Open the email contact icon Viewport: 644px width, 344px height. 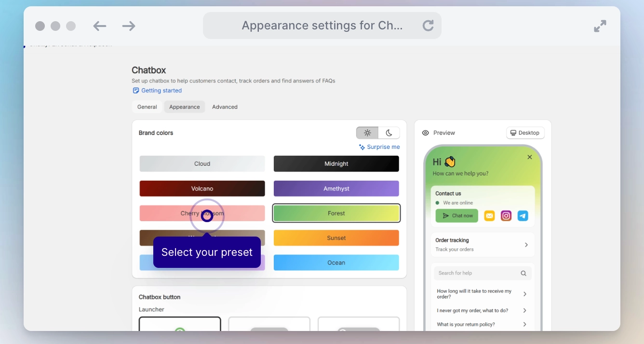tap(489, 216)
